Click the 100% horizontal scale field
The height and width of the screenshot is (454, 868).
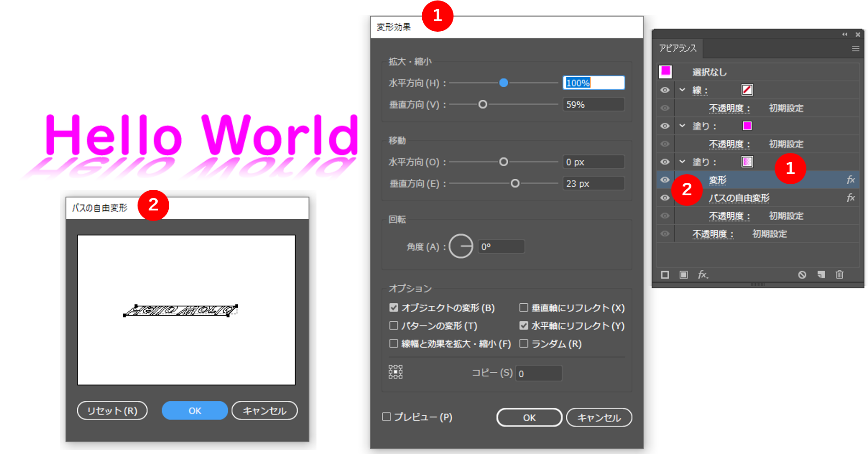click(x=593, y=83)
